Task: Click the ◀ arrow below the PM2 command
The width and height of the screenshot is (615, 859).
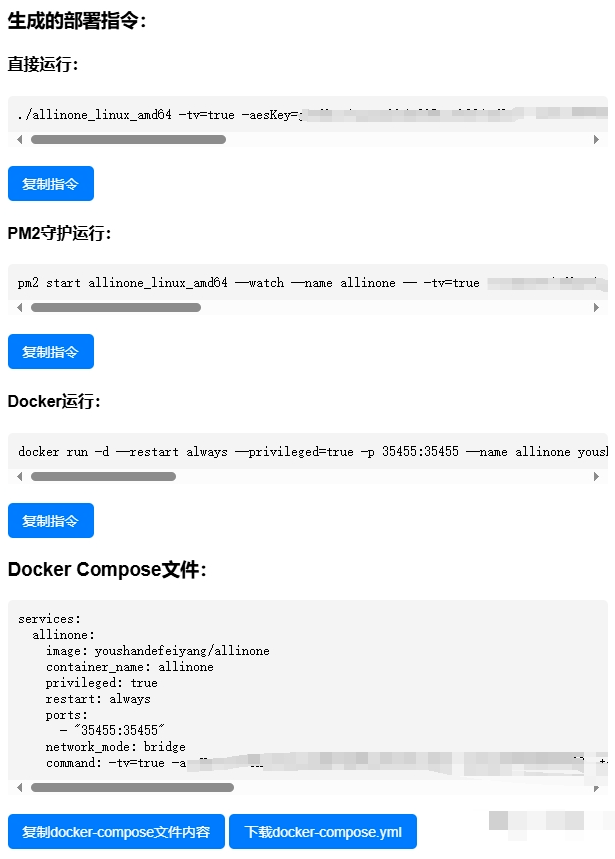Action: tap(19, 308)
